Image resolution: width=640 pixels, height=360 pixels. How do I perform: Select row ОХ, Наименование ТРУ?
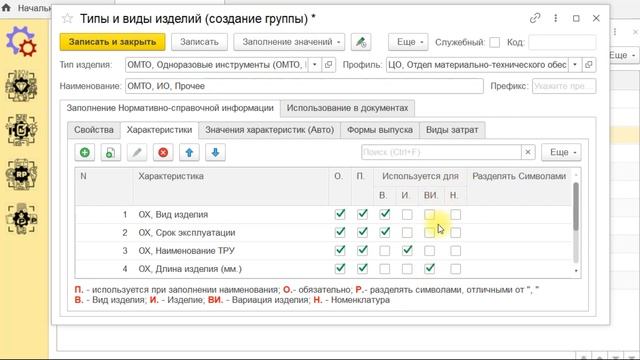tap(323, 251)
